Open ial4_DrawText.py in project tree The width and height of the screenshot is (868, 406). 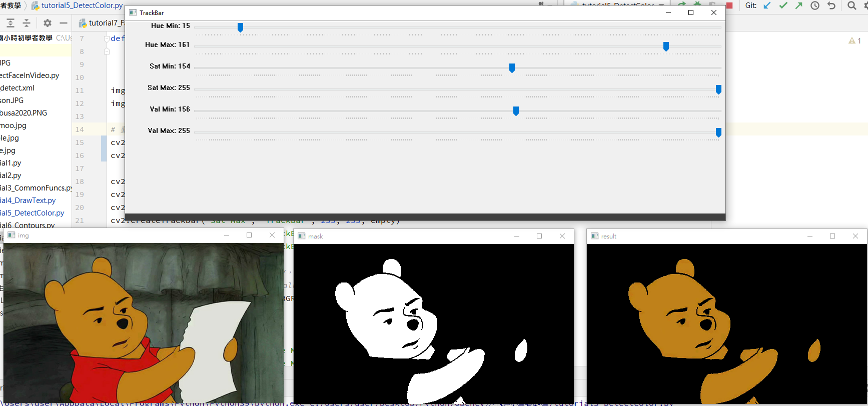(x=28, y=200)
